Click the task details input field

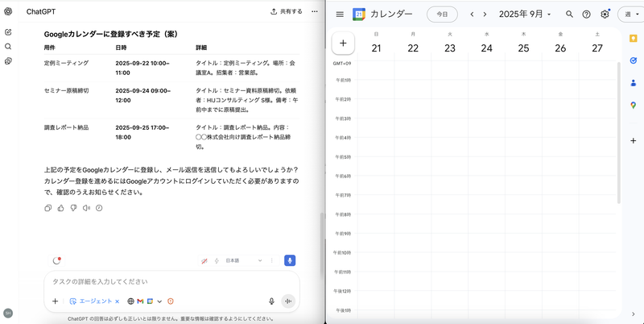(161, 281)
